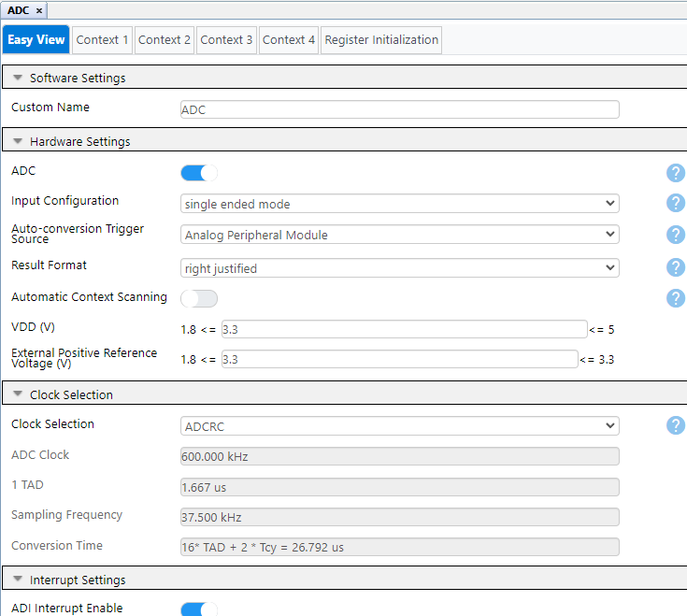687x616 pixels.
Task: Show help for Auto-conversion Trigger Source
Action: (x=676, y=235)
